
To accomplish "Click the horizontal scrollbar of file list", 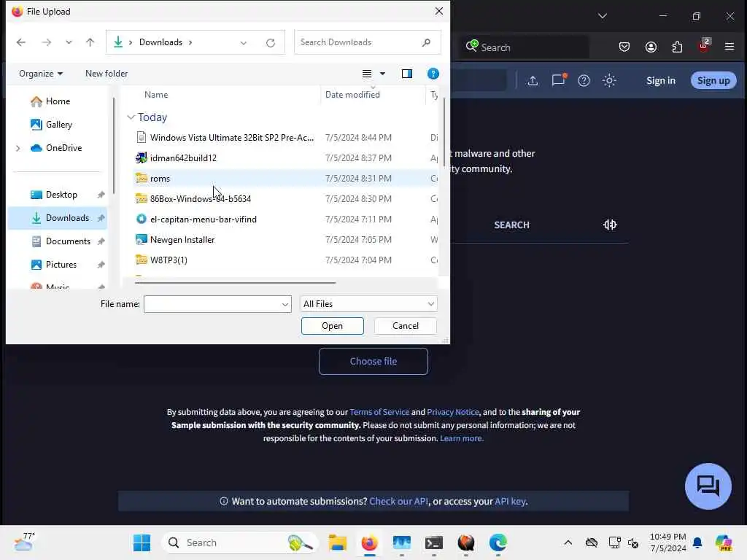I will tap(236, 282).
